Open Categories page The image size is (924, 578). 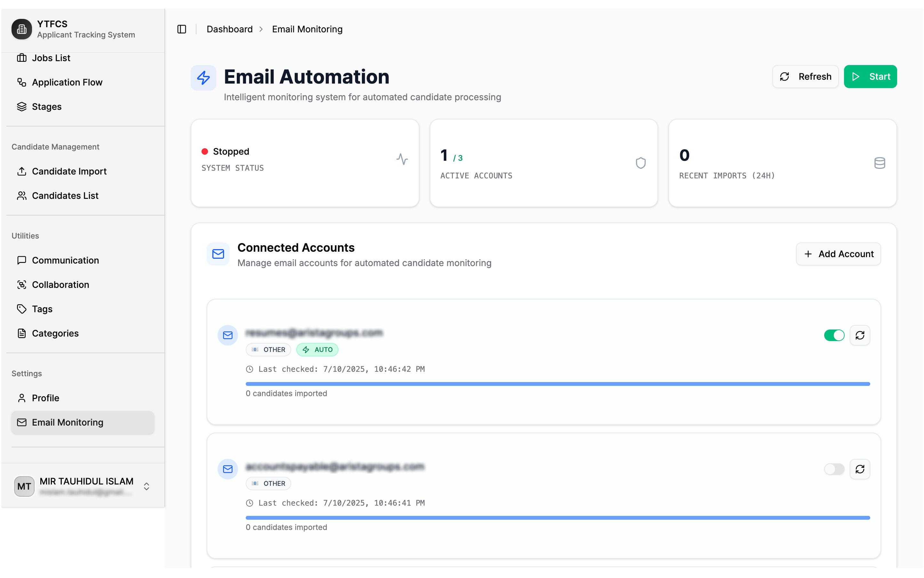click(83, 333)
